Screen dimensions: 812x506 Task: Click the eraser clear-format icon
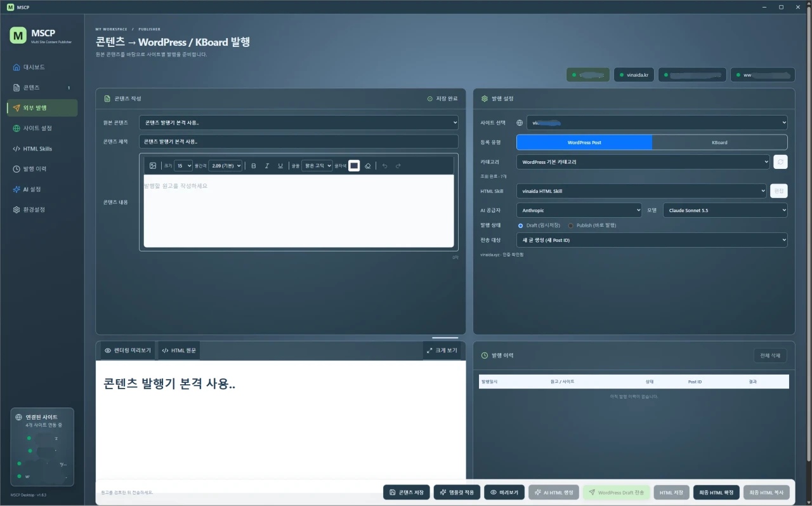368,166
